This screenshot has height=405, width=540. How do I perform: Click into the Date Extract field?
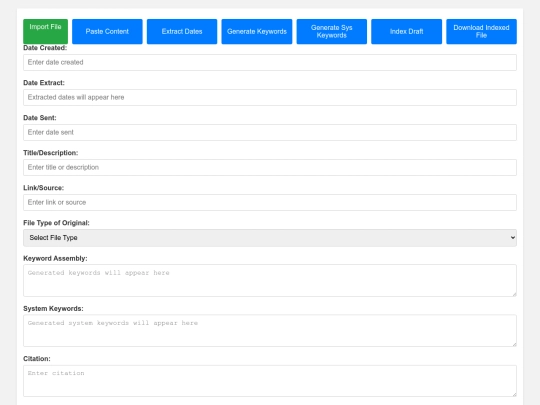click(270, 97)
